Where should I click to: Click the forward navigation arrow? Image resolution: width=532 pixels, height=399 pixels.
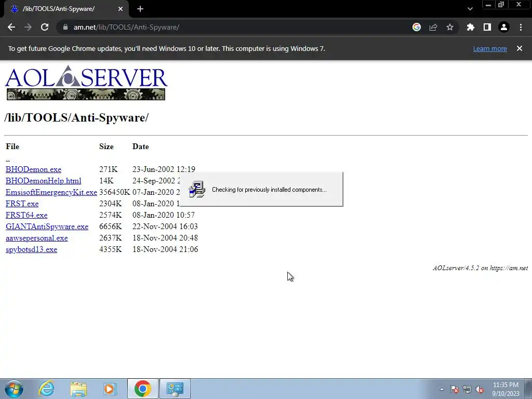click(x=28, y=27)
